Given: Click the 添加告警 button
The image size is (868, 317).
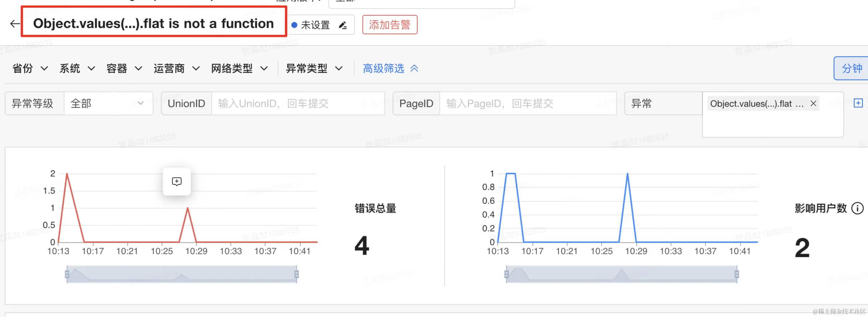Looking at the screenshot, I should click(389, 25).
